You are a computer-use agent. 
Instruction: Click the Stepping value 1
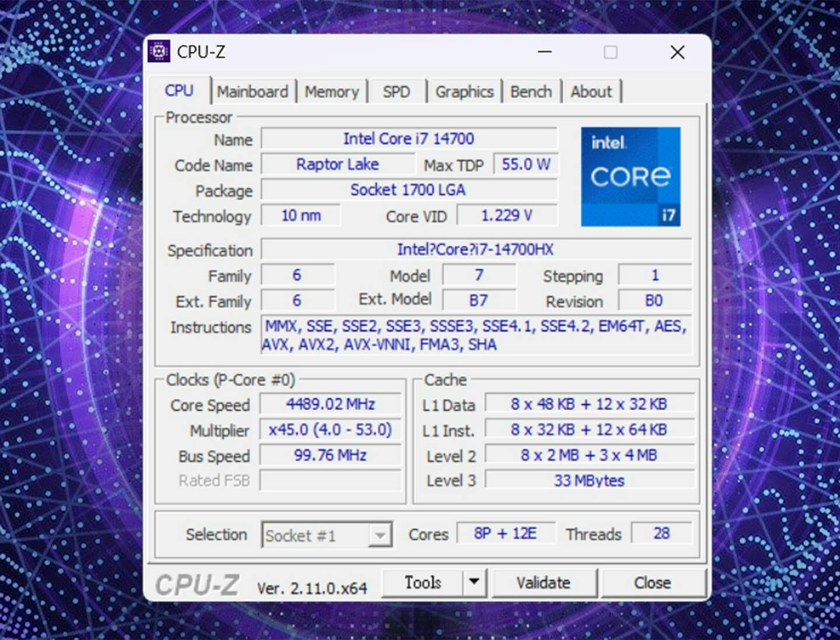point(654,275)
